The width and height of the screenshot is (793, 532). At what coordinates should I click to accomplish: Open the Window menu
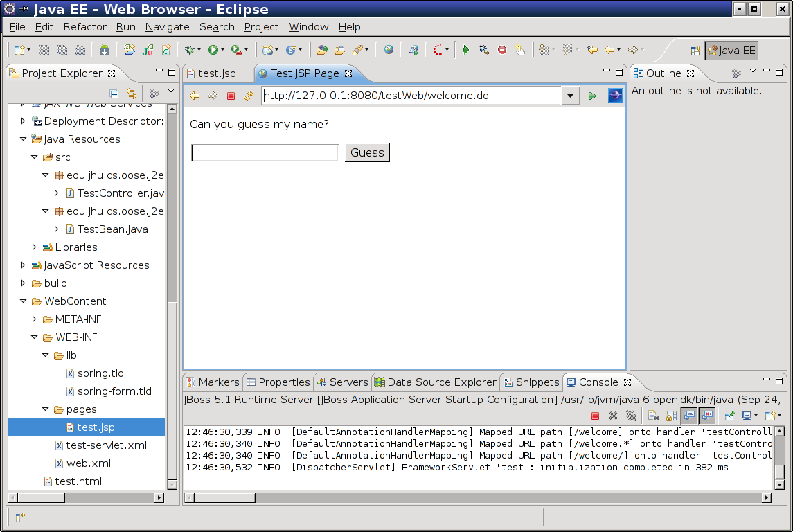(x=308, y=27)
